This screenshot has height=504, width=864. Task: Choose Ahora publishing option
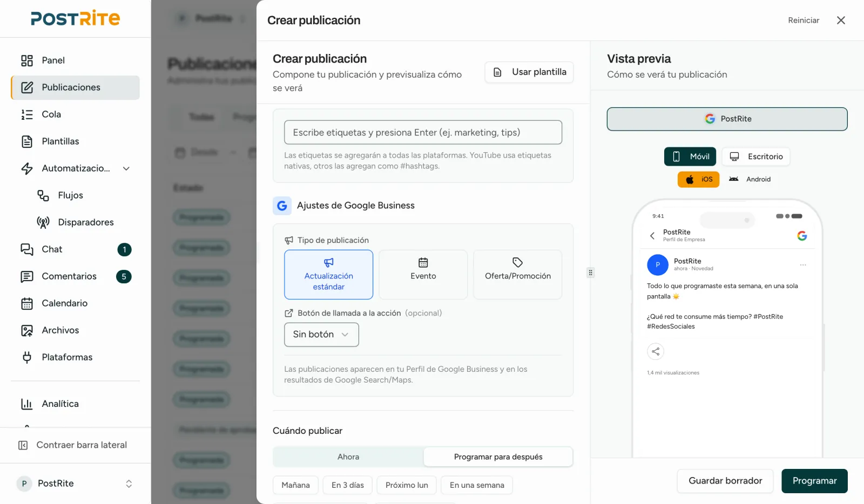pos(348,457)
